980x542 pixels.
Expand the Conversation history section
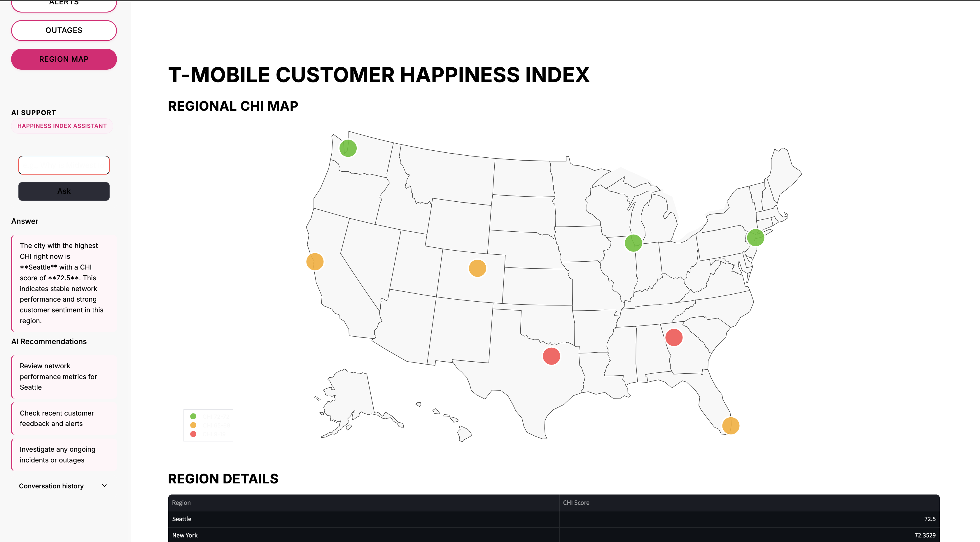(x=51, y=486)
